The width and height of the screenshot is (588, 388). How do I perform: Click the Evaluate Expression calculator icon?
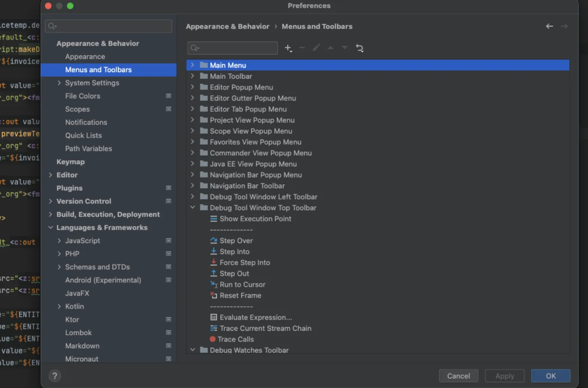[x=214, y=317]
